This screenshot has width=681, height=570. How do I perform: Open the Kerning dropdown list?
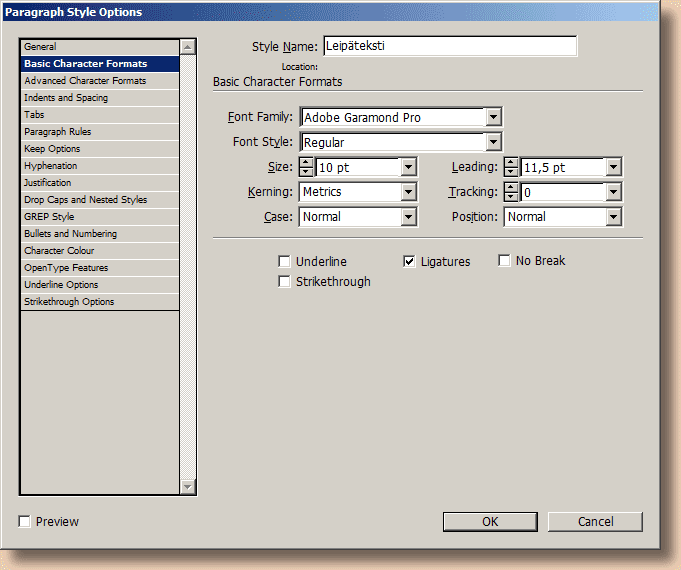point(408,192)
